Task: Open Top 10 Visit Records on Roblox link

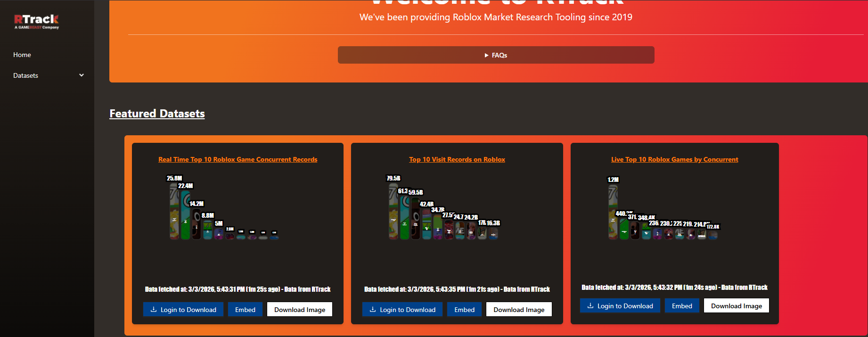Action: click(x=457, y=159)
